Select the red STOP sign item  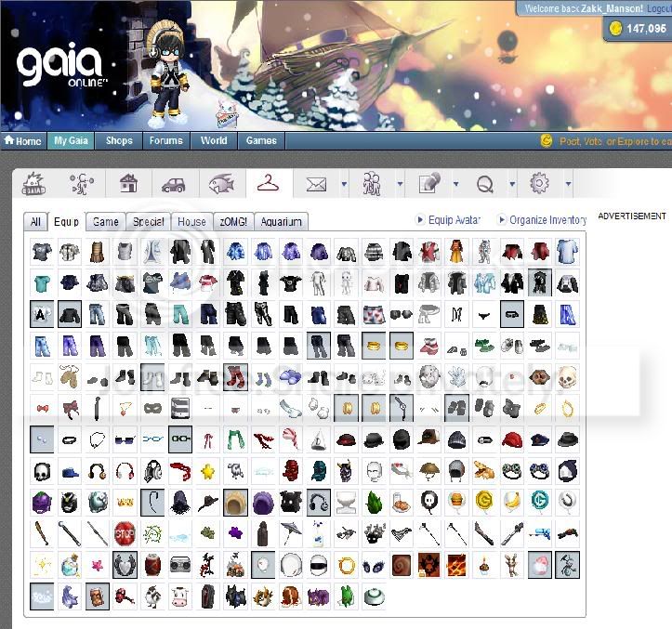pyautogui.click(x=125, y=533)
